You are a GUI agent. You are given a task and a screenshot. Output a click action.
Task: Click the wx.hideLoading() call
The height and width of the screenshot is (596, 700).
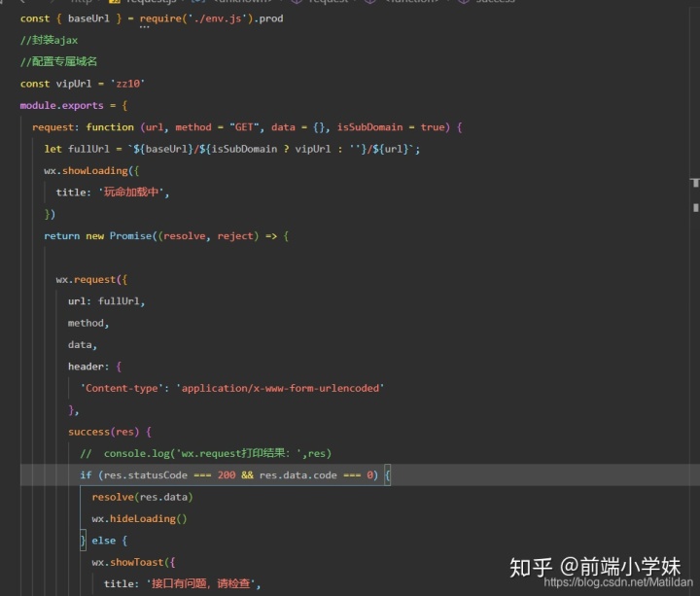pos(139,519)
